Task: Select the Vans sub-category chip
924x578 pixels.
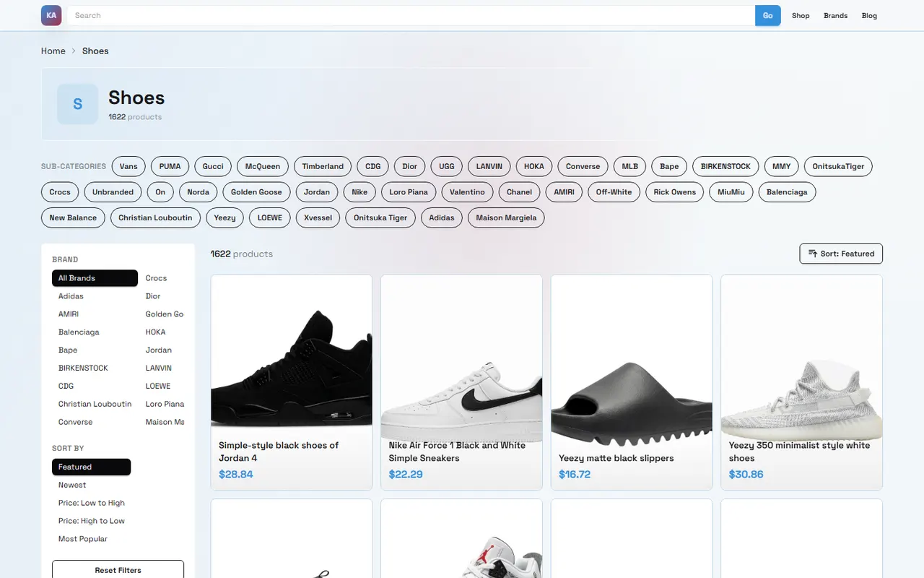Action: click(128, 166)
